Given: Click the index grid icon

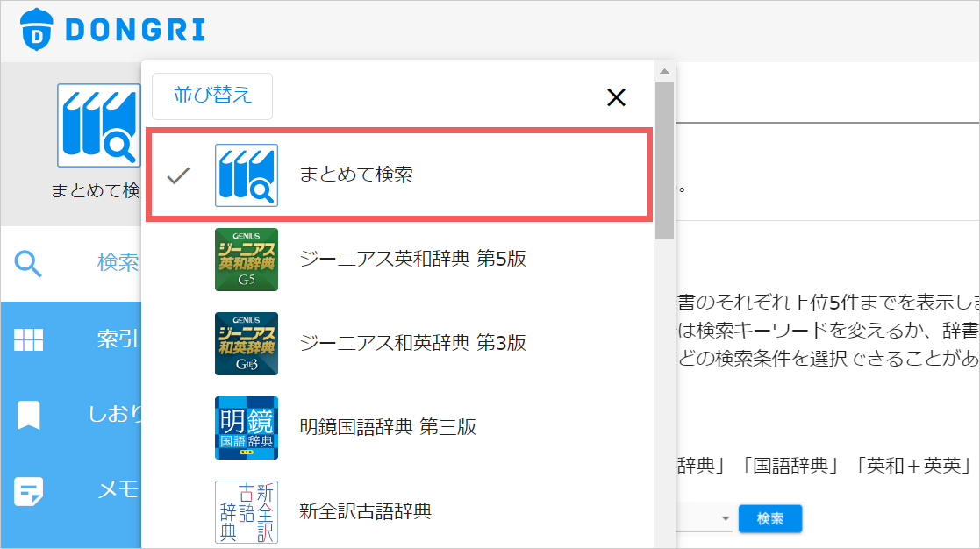Looking at the screenshot, I should (x=28, y=339).
